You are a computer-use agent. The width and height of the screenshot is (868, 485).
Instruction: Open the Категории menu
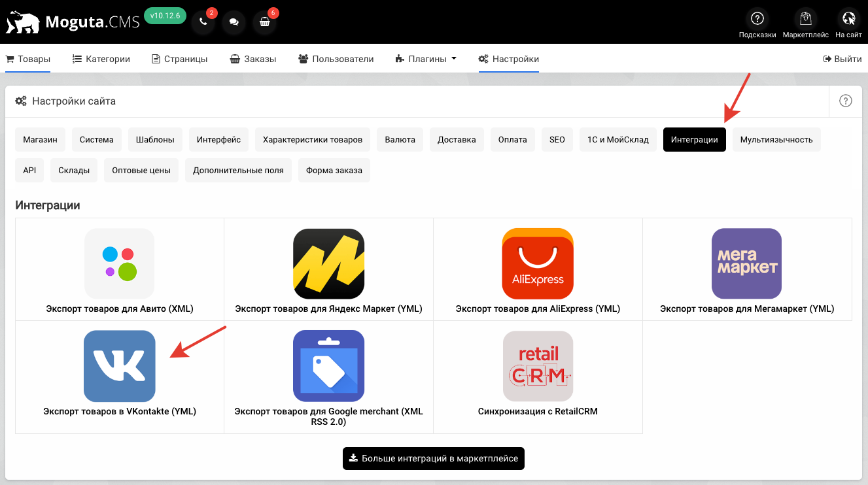pos(101,59)
